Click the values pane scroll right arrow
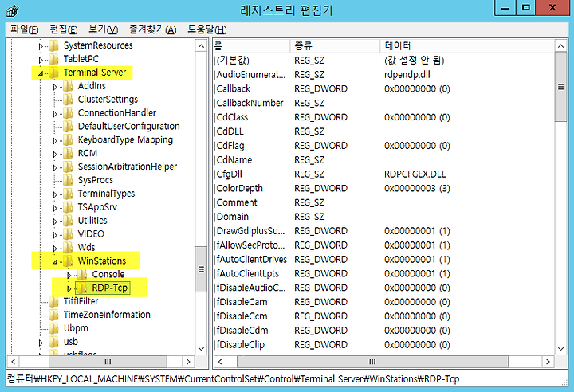Viewport: 574px width, 392px height. coord(548,362)
